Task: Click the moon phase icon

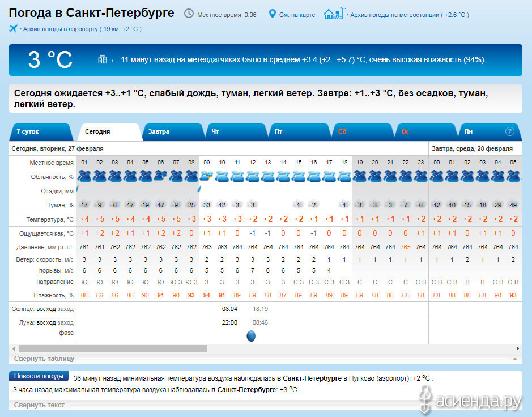Action: coord(251,336)
